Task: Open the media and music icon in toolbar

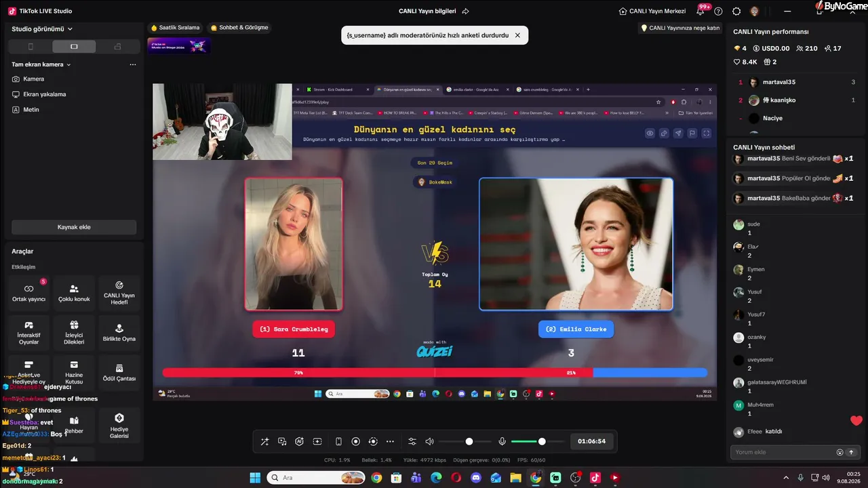Action: point(282,441)
